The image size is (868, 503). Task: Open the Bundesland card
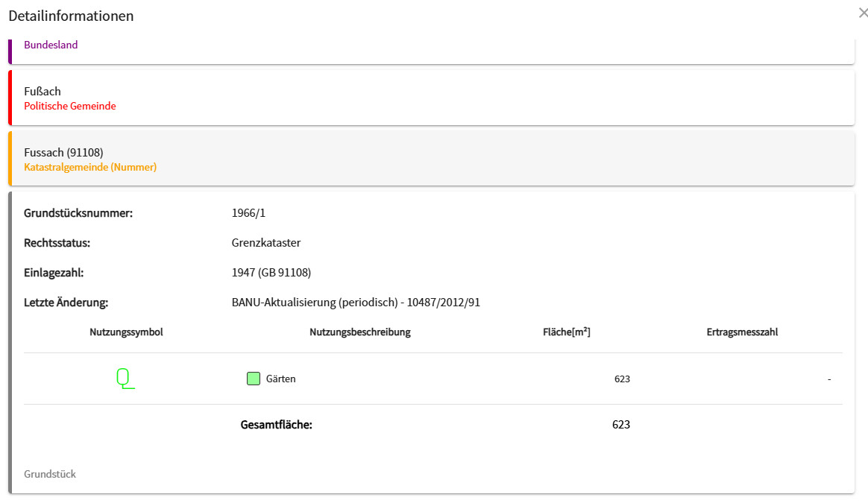(x=432, y=51)
